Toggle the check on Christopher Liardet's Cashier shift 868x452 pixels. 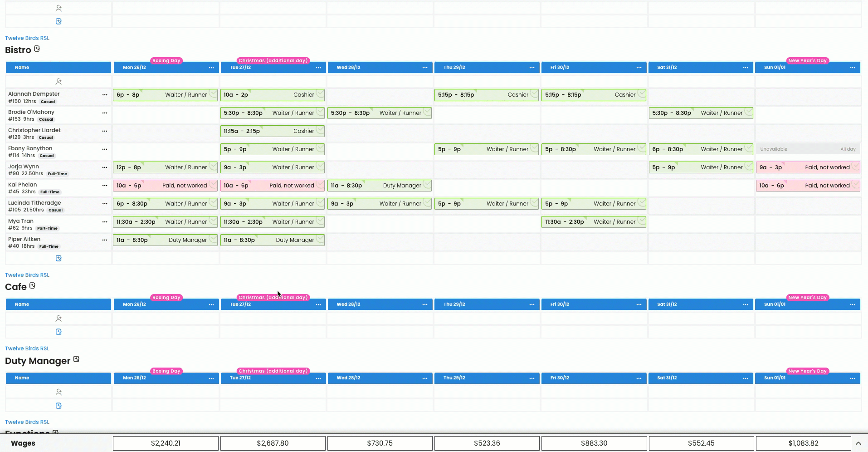pyautogui.click(x=320, y=130)
